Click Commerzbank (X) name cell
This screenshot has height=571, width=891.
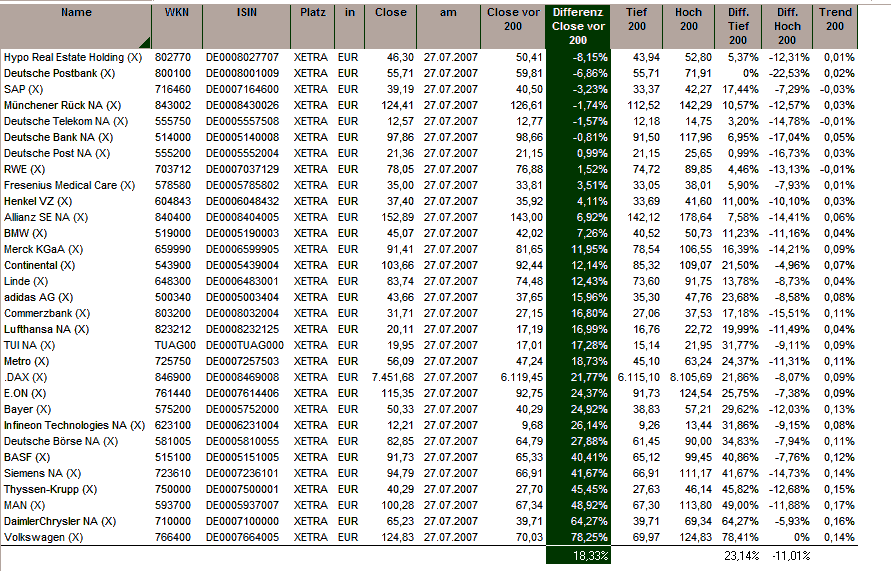(47, 313)
